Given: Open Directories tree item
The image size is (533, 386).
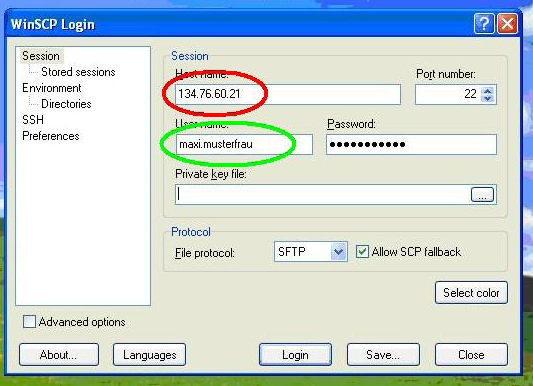Looking at the screenshot, I should tap(66, 104).
